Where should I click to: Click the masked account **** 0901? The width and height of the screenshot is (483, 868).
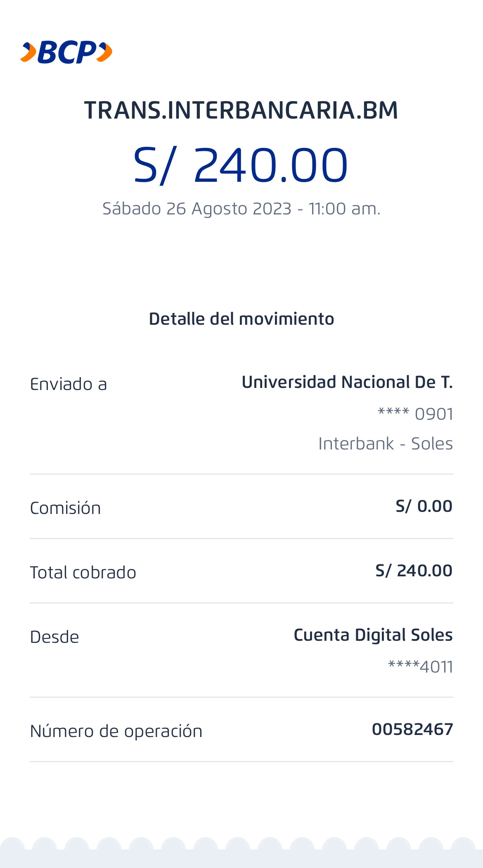415,414
